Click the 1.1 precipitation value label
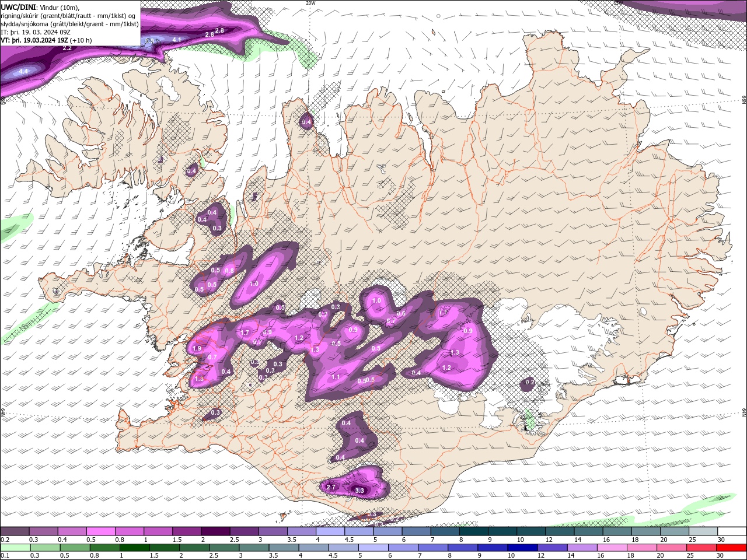 coord(336,377)
